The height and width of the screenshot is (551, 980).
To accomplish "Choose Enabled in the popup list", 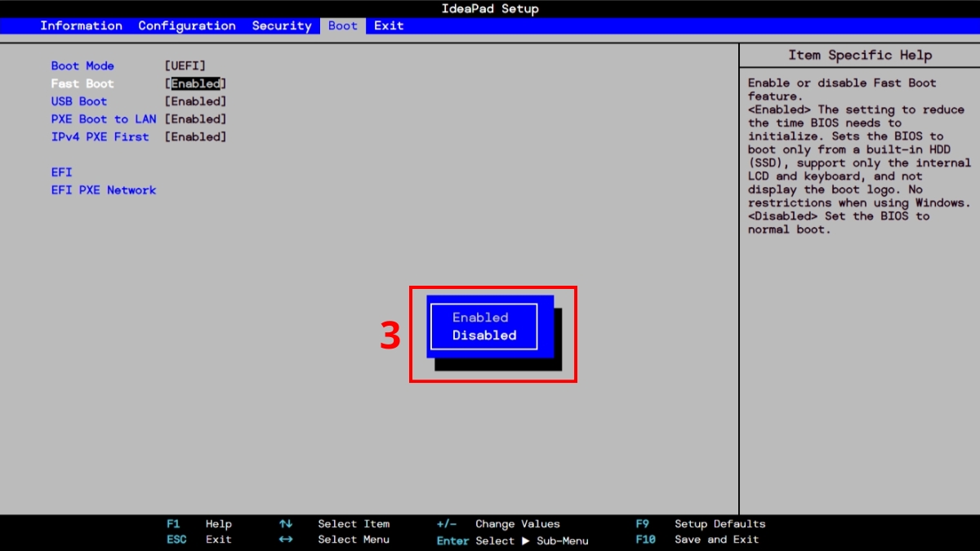I will 480,318.
